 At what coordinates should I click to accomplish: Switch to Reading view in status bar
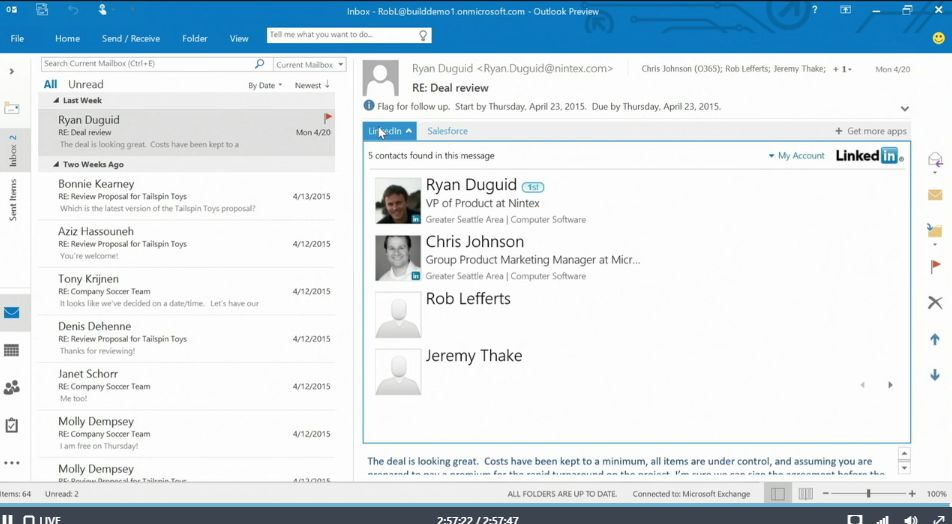[x=806, y=494]
